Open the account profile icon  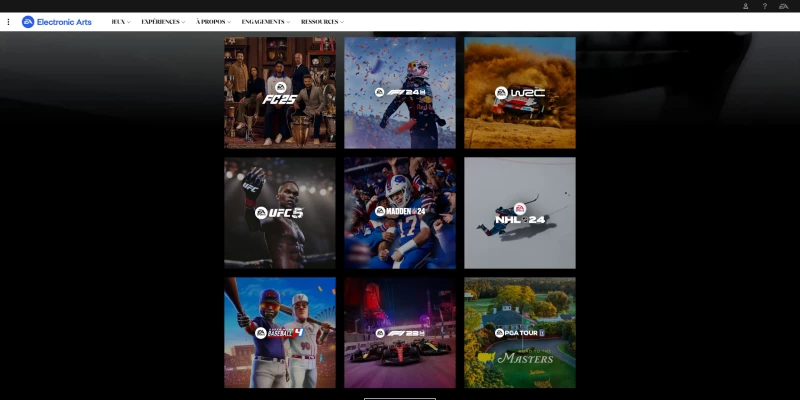745,6
